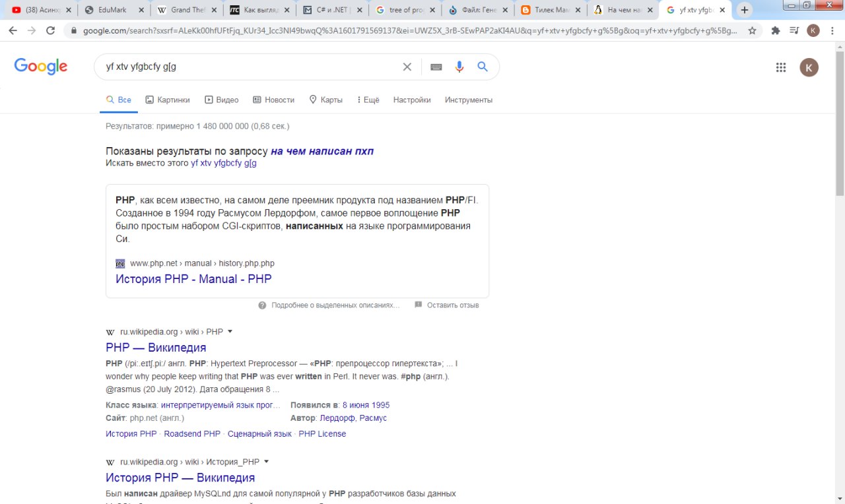
Task: Open the on-screen keyboard input tool
Action: (436, 67)
